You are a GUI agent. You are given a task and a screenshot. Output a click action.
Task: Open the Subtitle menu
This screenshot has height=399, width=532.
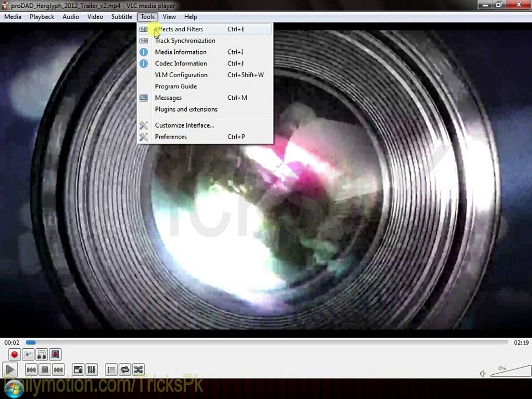click(122, 17)
